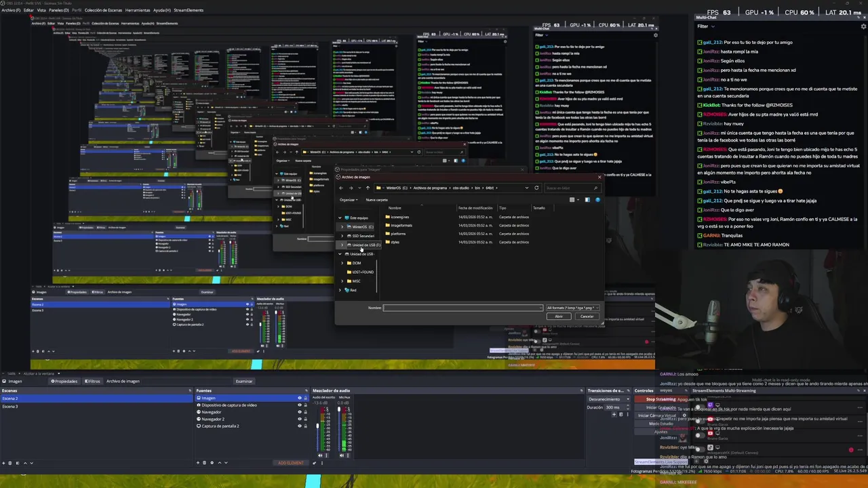Open the Archivo menu in OBS
Viewport: 868px width, 488px height.
pyautogui.click(x=11, y=10)
